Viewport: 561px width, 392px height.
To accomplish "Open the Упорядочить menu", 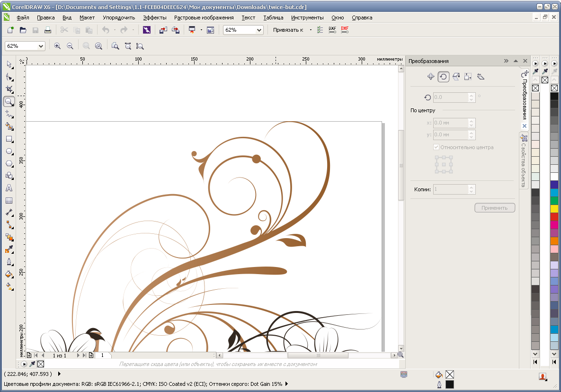I will tap(119, 18).
